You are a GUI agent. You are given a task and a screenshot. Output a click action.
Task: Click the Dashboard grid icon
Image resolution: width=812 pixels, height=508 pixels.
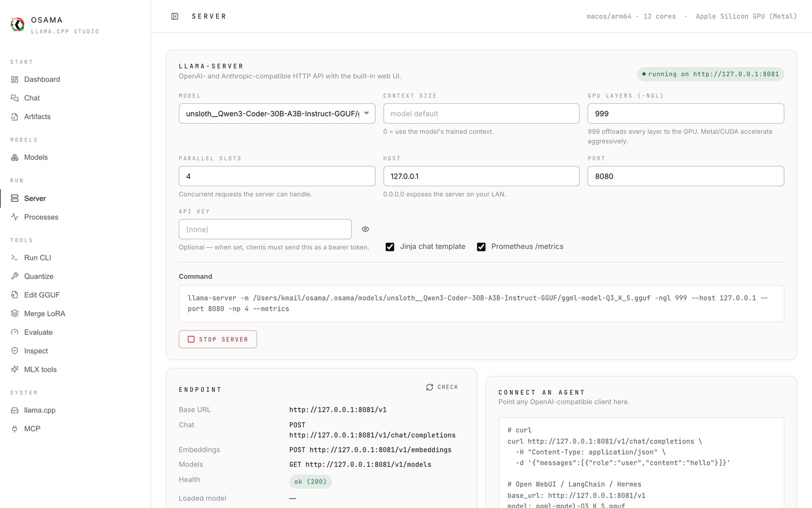point(14,80)
